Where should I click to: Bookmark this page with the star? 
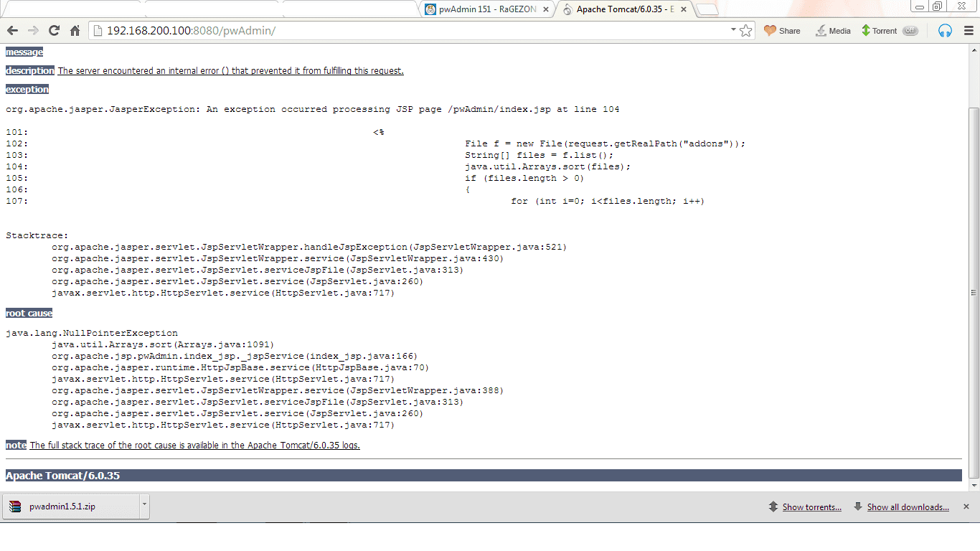(746, 31)
